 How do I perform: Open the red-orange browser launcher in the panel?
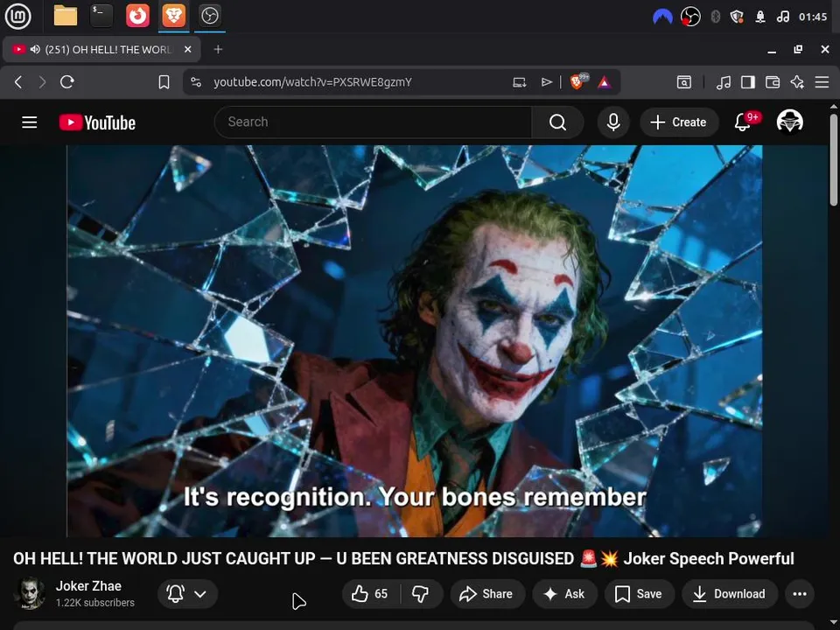click(x=137, y=16)
